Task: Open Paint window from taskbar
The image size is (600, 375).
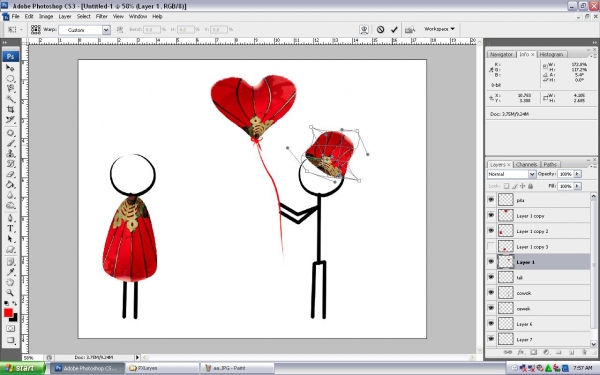Action: tap(237, 368)
